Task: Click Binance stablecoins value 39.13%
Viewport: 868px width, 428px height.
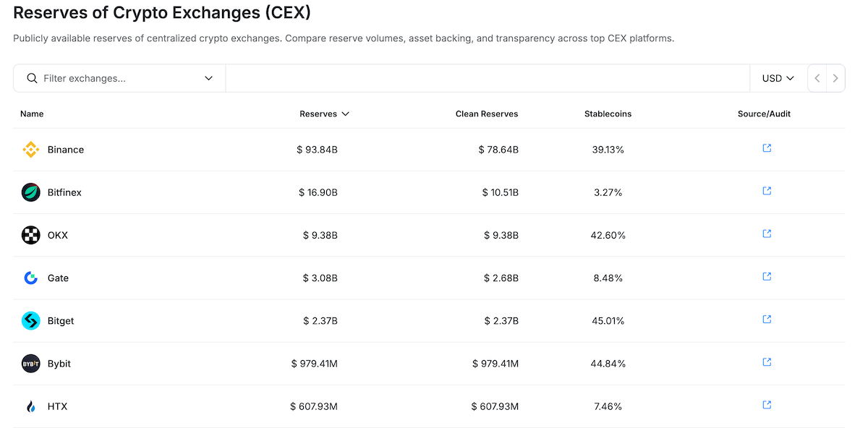Action: point(608,150)
